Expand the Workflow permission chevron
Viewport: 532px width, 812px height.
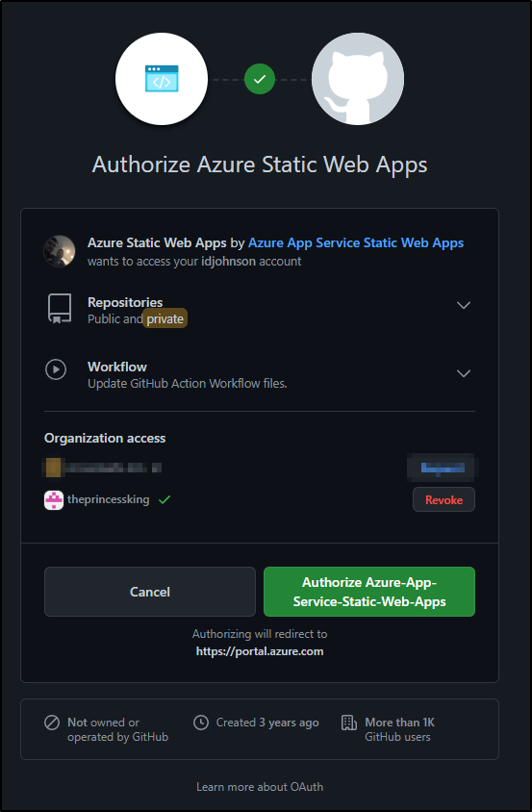point(464,373)
